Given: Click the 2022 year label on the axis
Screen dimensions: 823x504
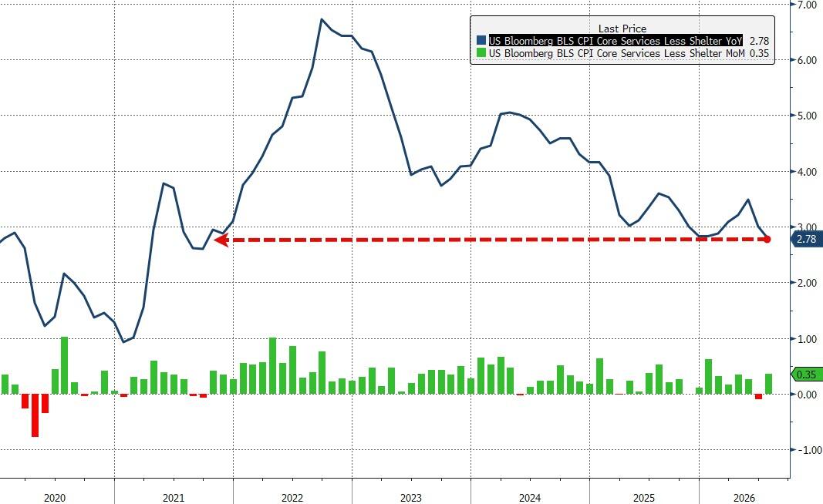Looking at the screenshot, I should pos(292,497).
